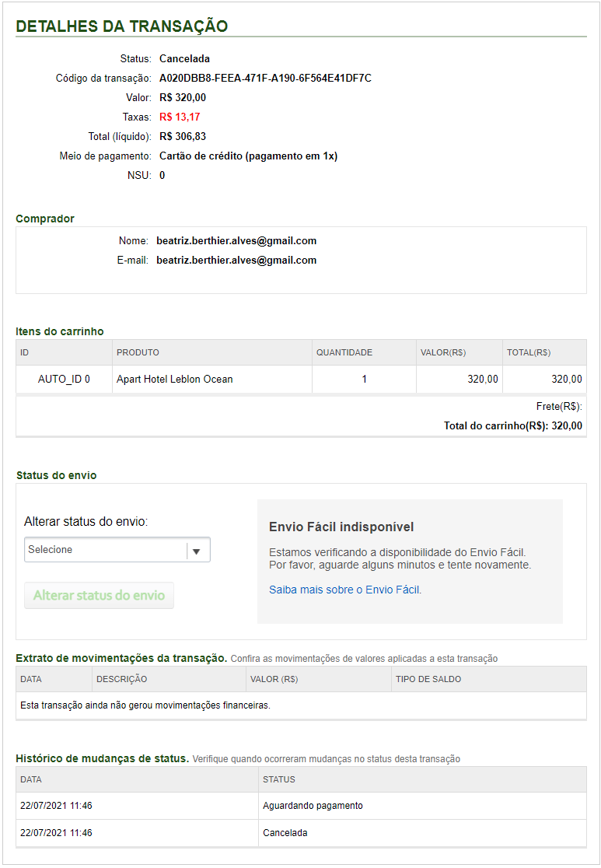The image size is (601, 868).
Task: Select the Apart Hotel Leblon Ocean product cell
Action: pyautogui.click(x=175, y=380)
